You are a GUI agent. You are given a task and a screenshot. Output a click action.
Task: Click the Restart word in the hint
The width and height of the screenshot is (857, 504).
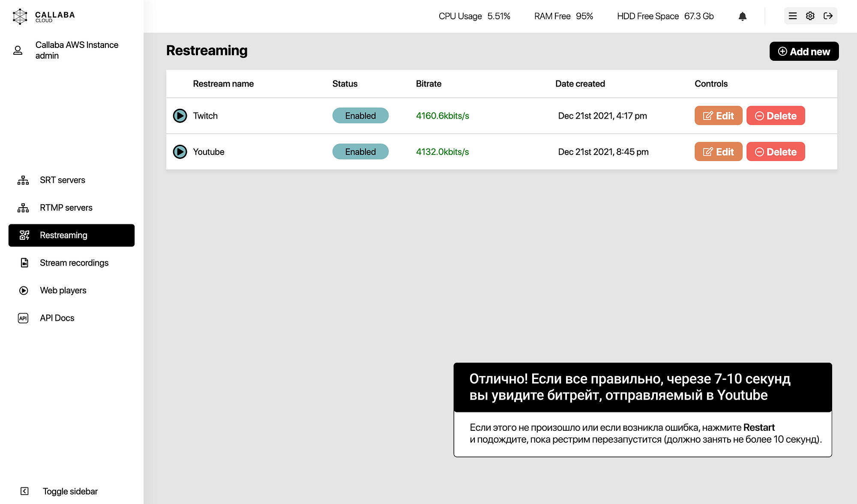point(759,427)
